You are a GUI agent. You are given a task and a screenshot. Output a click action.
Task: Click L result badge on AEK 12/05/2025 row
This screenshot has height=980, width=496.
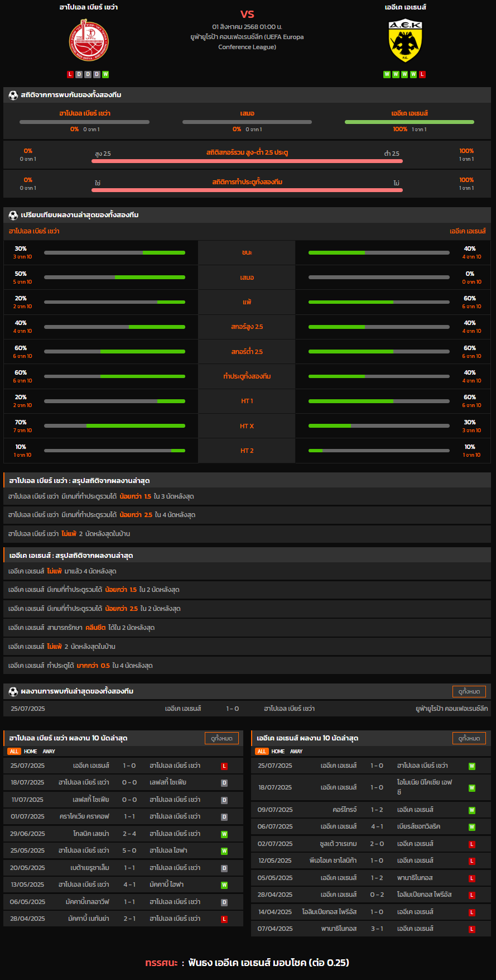[x=472, y=861]
